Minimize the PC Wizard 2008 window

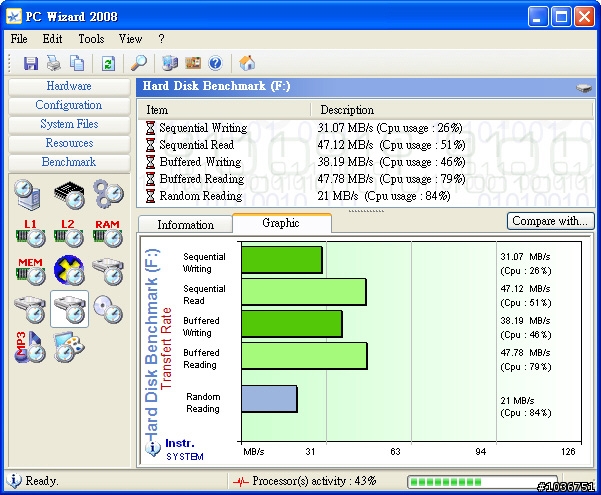[537, 16]
